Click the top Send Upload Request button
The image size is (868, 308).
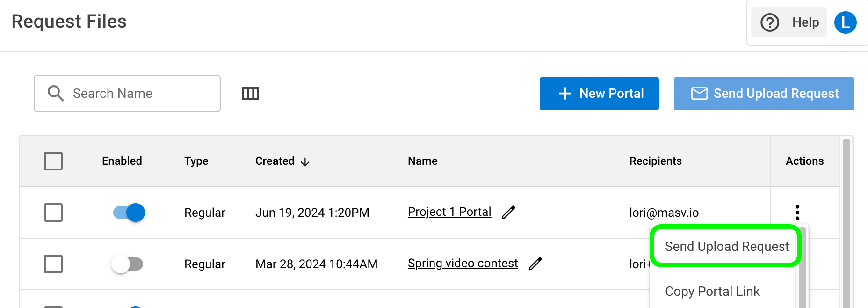[764, 94]
